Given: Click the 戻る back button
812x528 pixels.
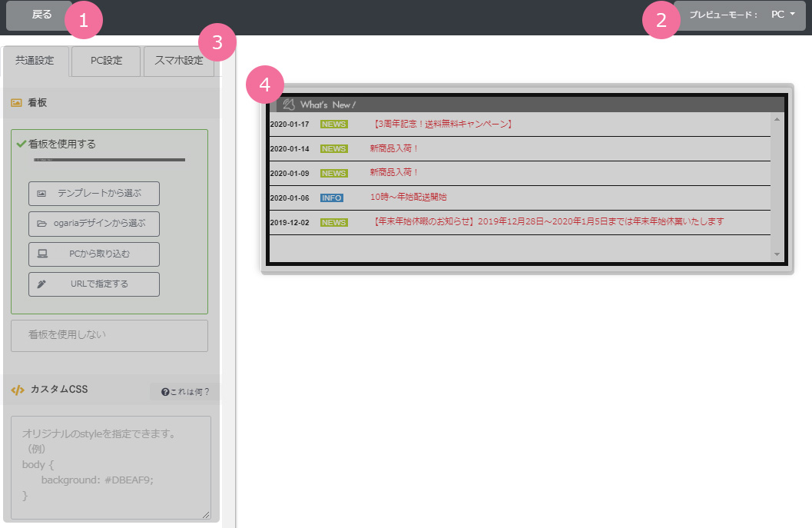Looking at the screenshot, I should pos(39,15).
